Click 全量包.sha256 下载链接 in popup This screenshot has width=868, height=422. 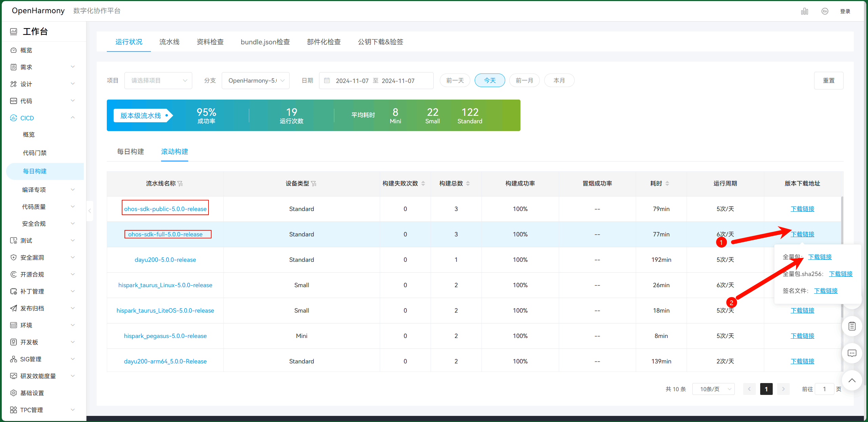[x=841, y=274]
